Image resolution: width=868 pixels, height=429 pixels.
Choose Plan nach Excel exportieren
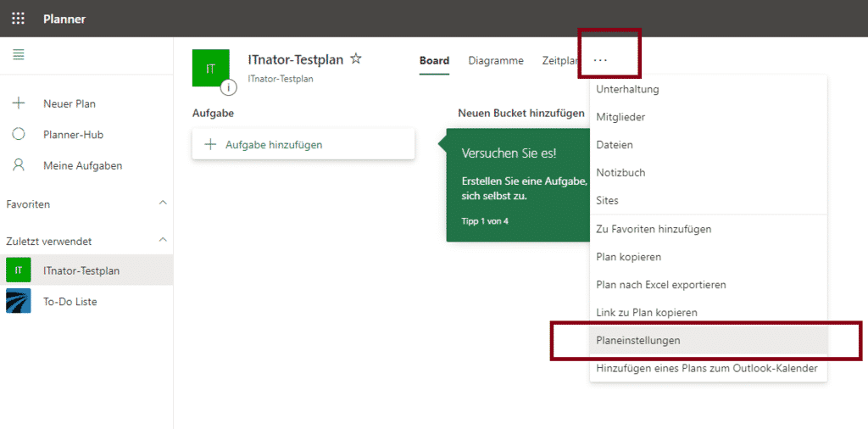point(709,285)
